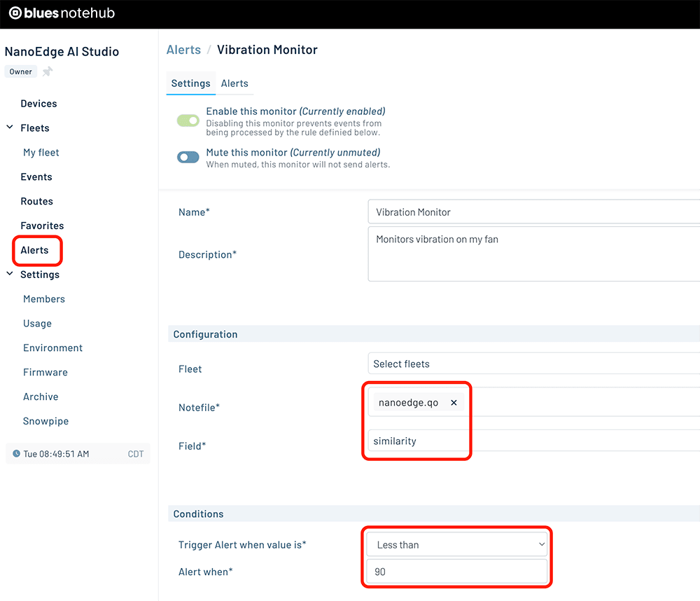Click the Description text area
The width and height of the screenshot is (700, 601).
[534, 254]
